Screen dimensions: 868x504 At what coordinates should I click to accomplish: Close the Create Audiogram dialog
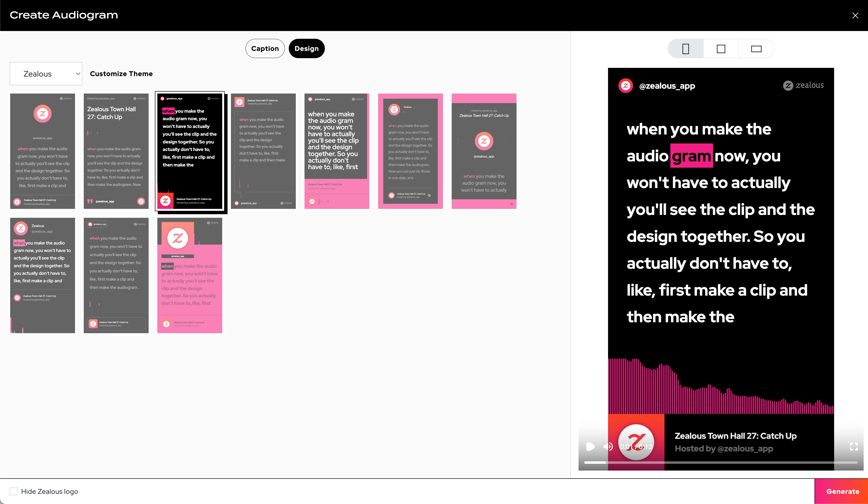pos(855,16)
